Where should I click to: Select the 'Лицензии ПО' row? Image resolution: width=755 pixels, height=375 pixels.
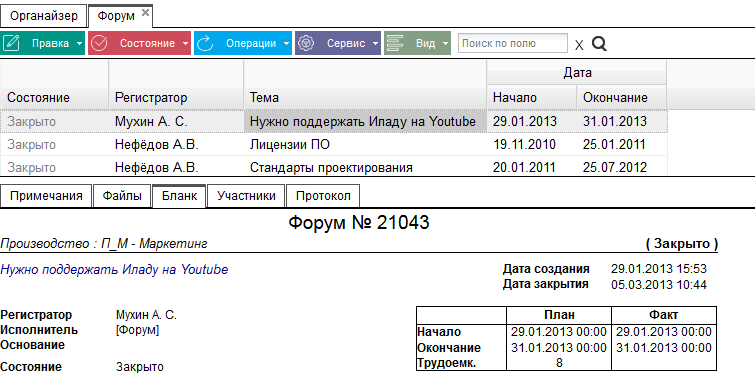(334, 144)
